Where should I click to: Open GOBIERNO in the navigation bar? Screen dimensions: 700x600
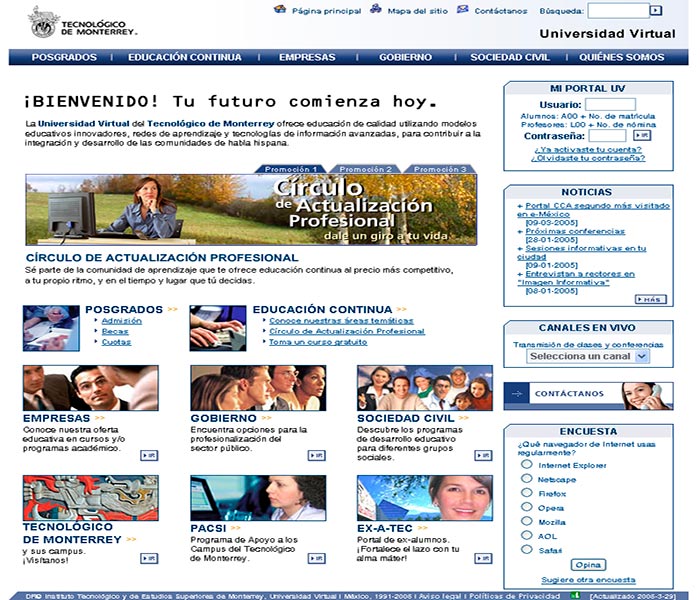point(405,57)
